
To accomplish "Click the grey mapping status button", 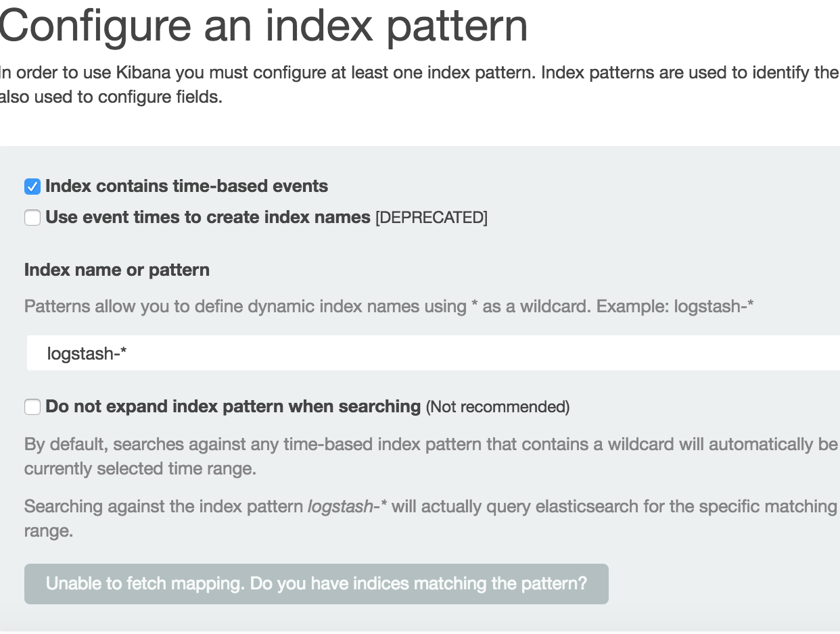I will (316, 583).
